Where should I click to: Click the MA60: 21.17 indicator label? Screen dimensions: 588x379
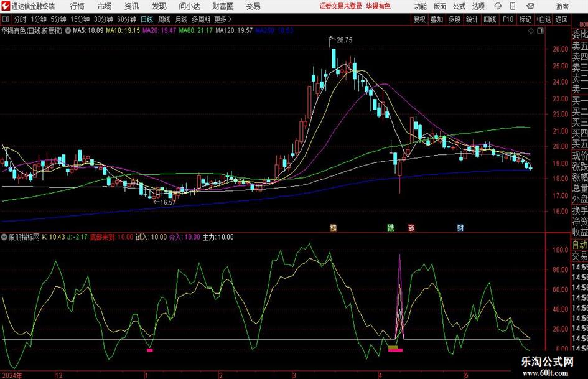pos(196,30)
